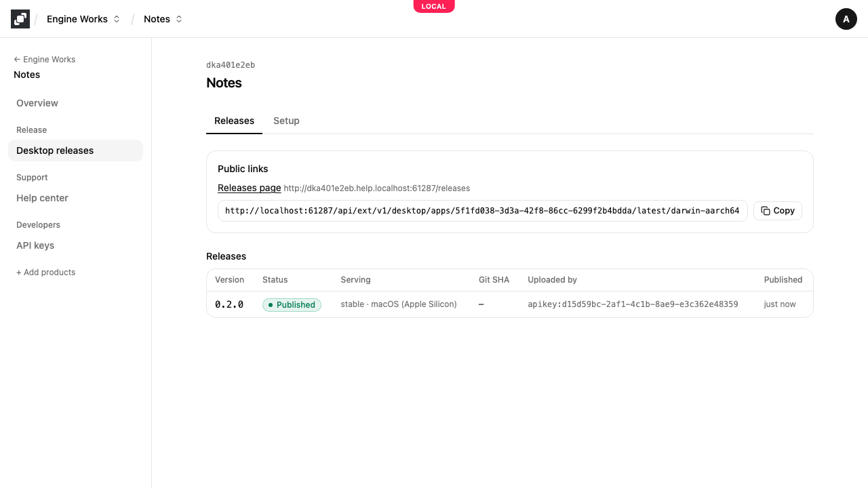868x488 pixels.
Task: Click the LOCAL environment badge
Action: (x=434, y=6)
